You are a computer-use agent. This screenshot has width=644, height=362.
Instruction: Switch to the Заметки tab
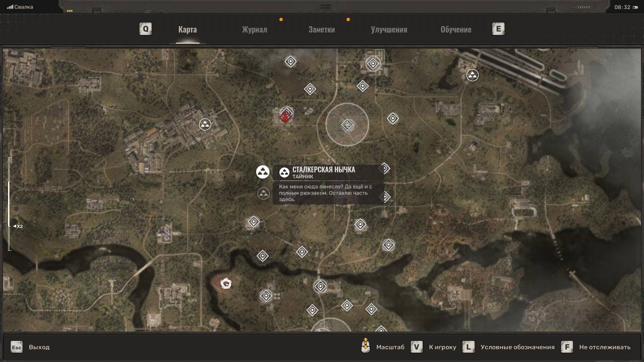click(321, 30)
